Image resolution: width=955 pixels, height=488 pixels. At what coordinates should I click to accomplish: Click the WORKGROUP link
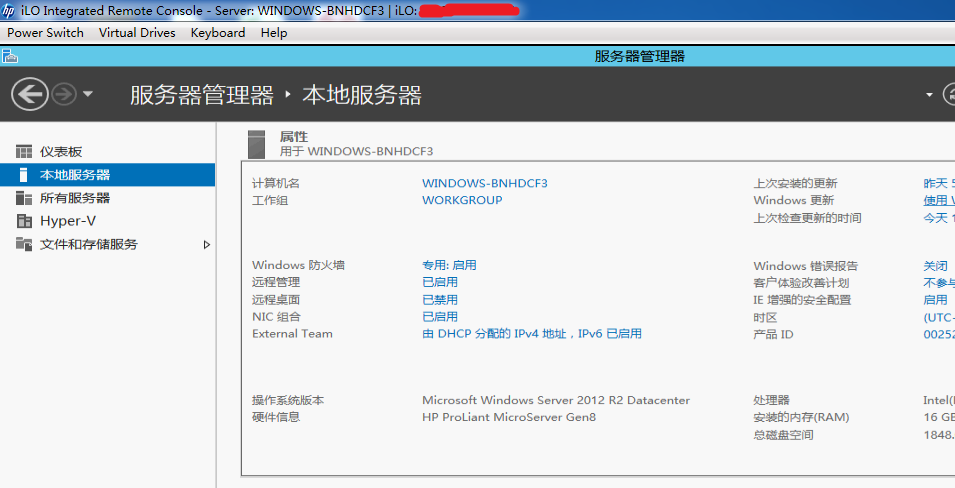point(462,200)
